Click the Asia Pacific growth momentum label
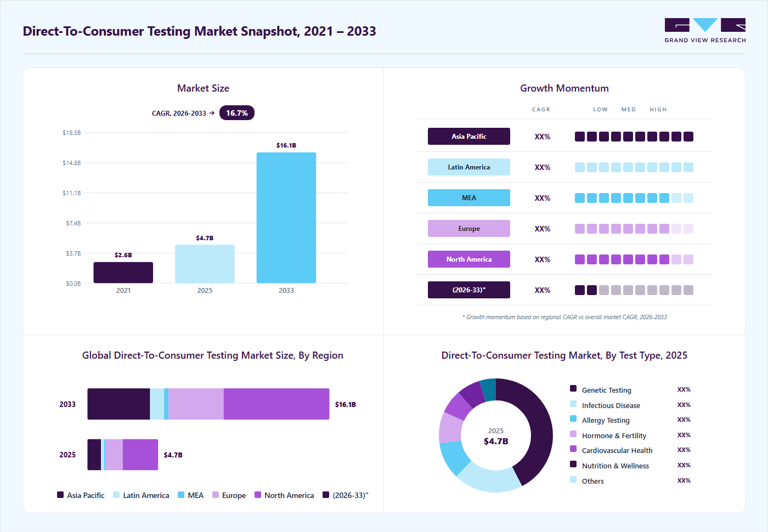 [469, 137]
